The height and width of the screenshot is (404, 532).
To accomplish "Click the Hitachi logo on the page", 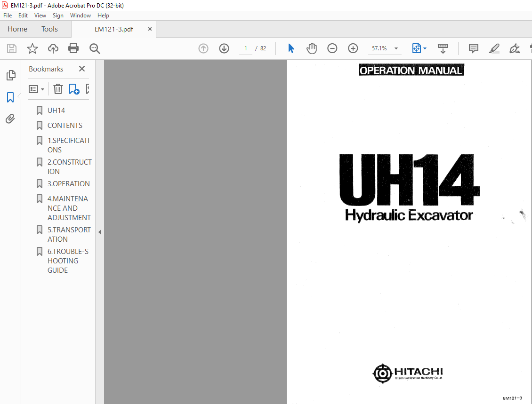I will click(408, 373).
